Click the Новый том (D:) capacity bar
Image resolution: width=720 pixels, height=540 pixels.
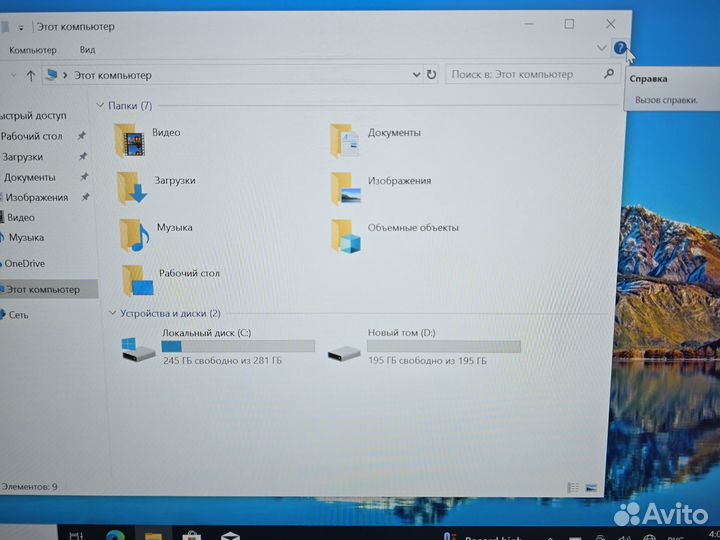pyautogui.click(x=444, y=346)
